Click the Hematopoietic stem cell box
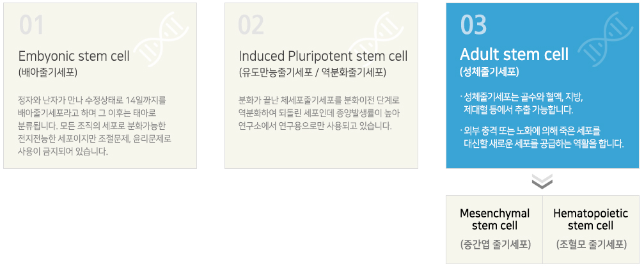Screen dimensions: 644x268 [591, 230]
